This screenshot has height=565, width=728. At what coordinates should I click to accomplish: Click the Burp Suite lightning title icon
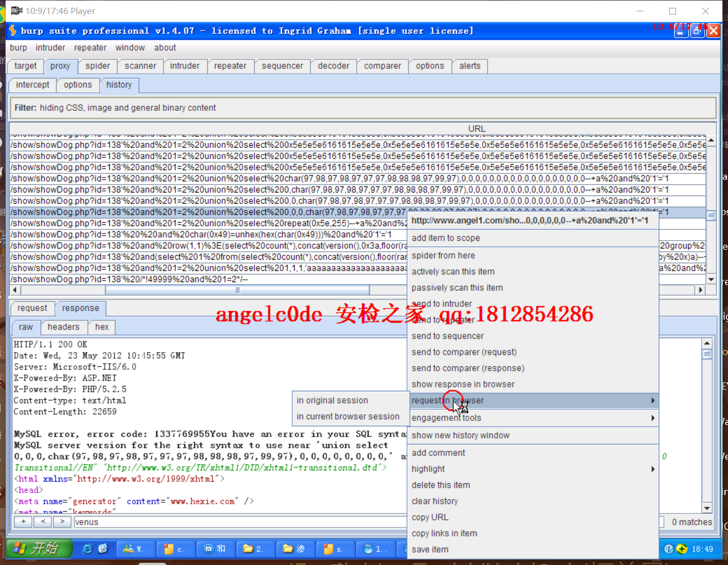tap(12, 30)
